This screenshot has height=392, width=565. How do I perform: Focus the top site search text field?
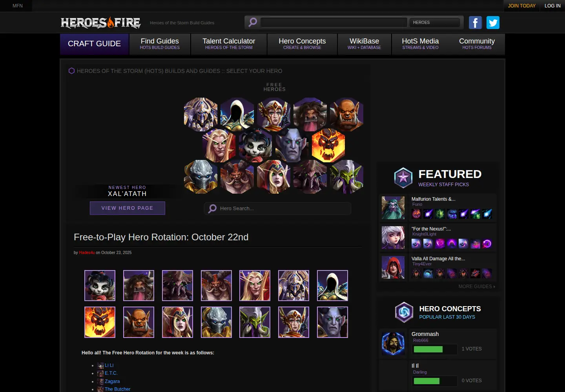click(x=334, y=22)
